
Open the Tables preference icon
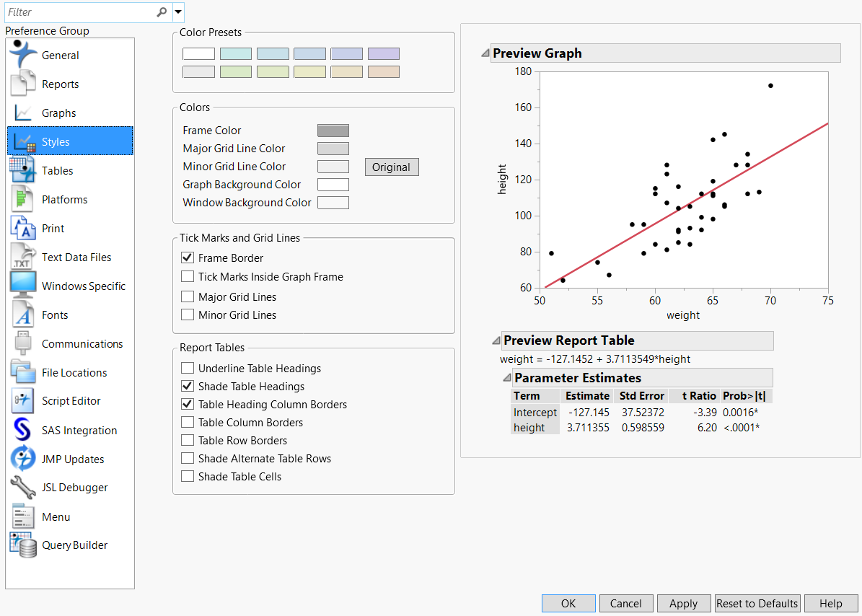[23, 170]
